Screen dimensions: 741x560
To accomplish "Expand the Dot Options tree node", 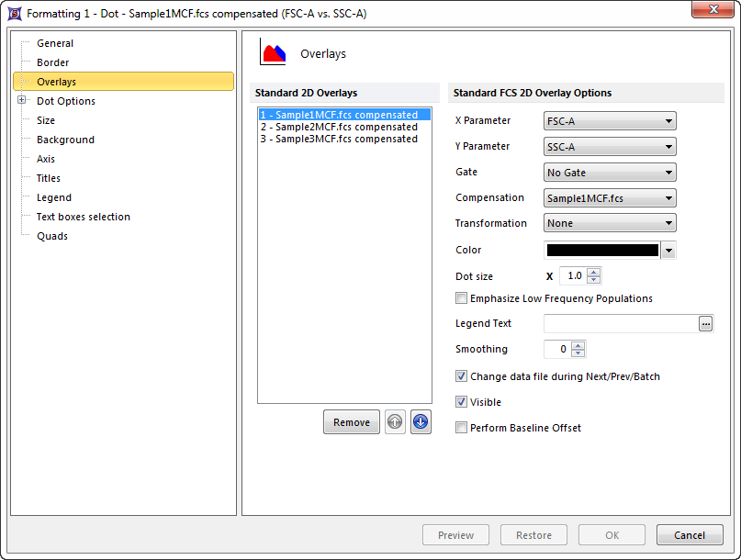I will pos(21,101).
